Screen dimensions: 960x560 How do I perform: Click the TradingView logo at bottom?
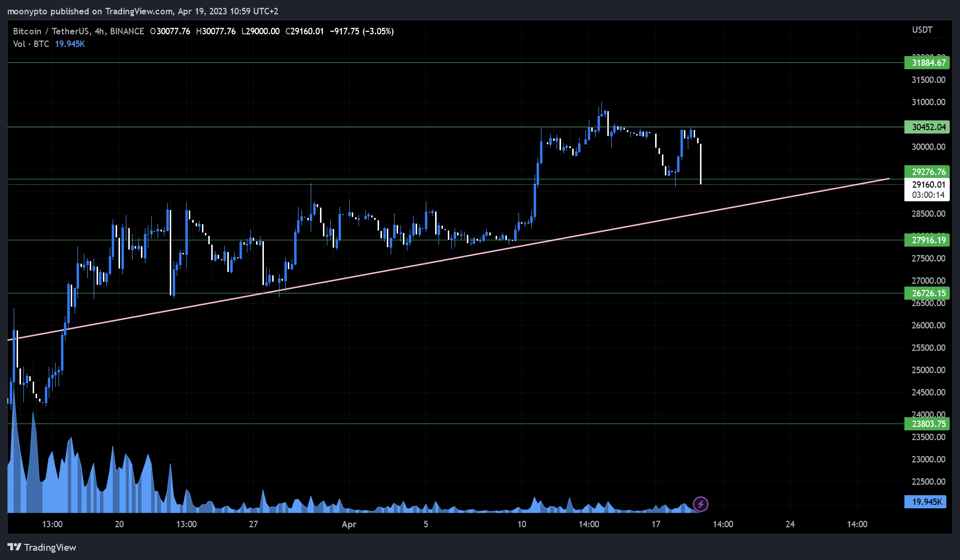(x=42, y=547)
